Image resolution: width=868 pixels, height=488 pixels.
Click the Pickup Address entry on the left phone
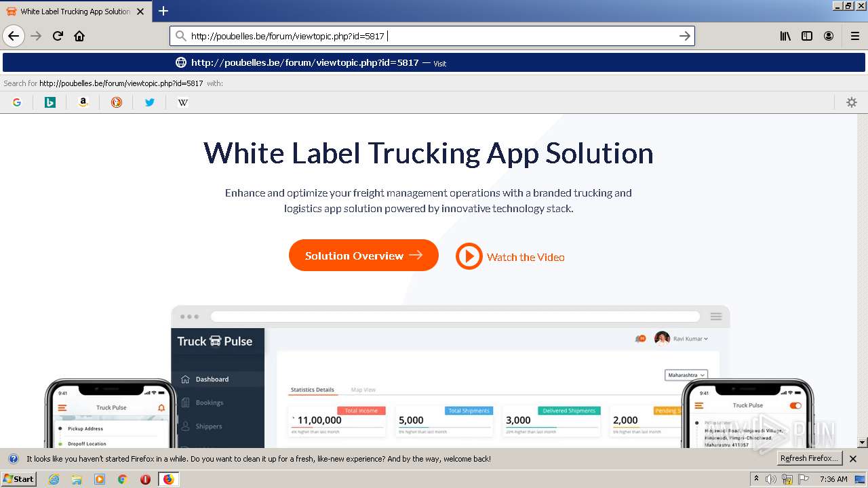[85, 428]
